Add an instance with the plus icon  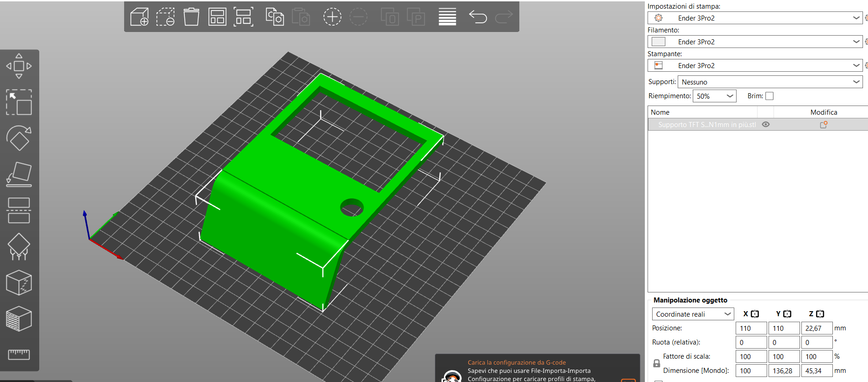tap(332, 17)
